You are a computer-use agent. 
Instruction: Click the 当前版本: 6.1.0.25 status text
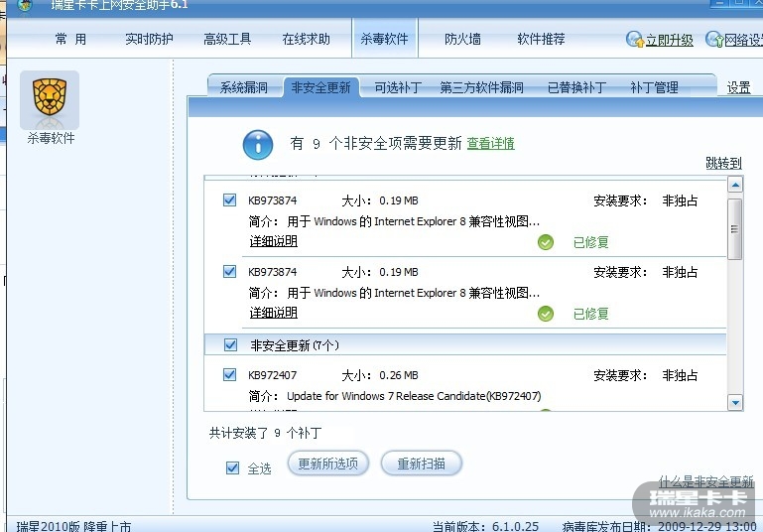485,526
